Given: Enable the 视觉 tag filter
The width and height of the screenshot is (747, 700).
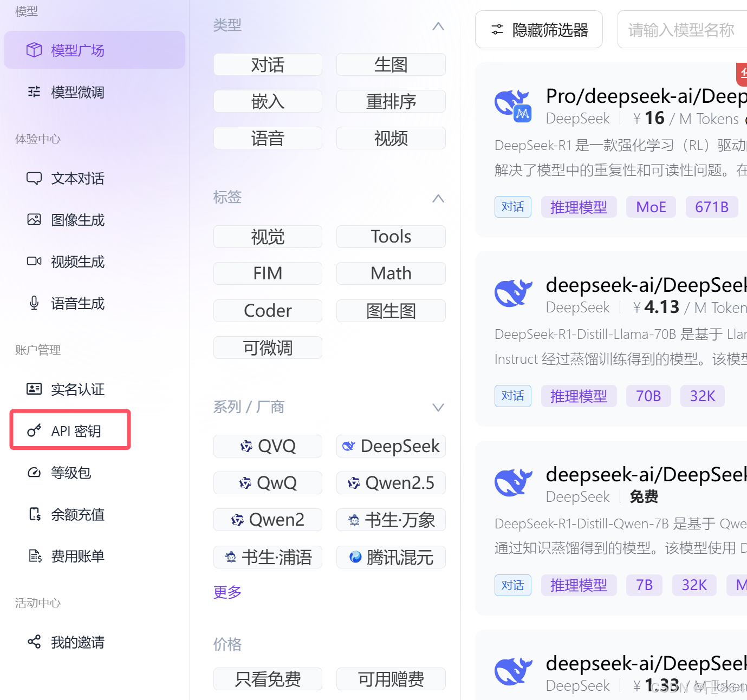Looking at the screenshot, I should [268, 237].
